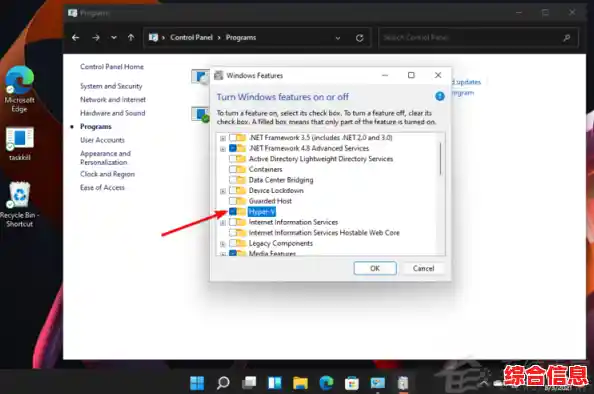Click the Data Center Bridging folder icon
The height and width of the screenshot is (394, 594).
tap(241, 180)
